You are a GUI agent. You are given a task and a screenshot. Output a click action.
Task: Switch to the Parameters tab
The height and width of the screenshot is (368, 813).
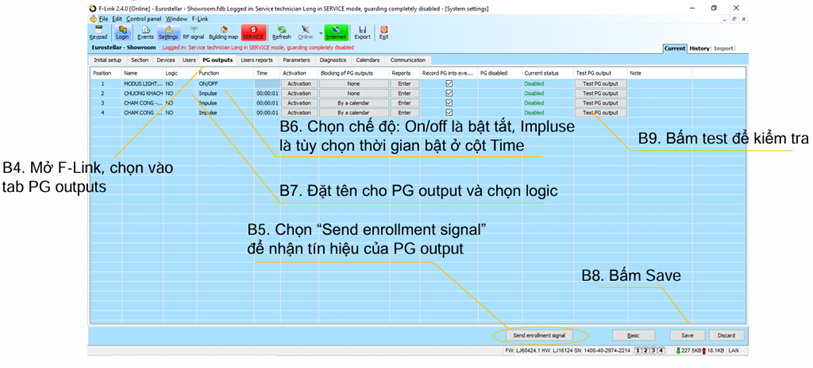(296, 60)
